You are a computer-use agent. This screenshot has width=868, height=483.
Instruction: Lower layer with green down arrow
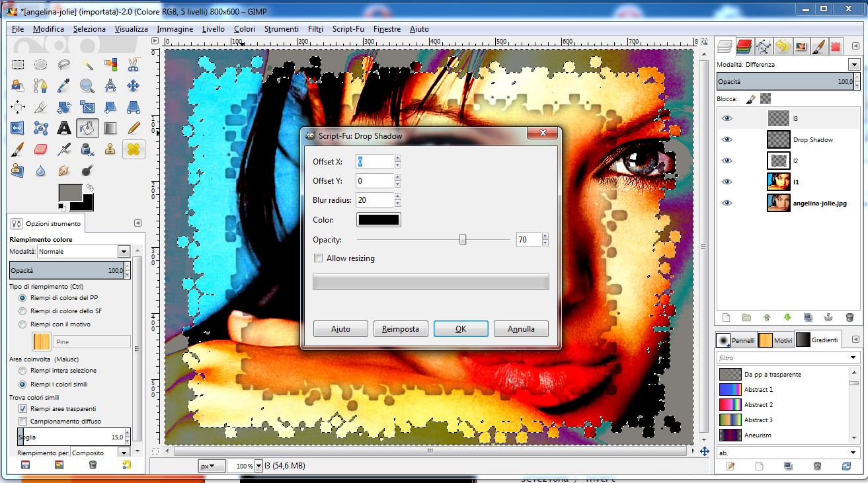click(787, 317)
